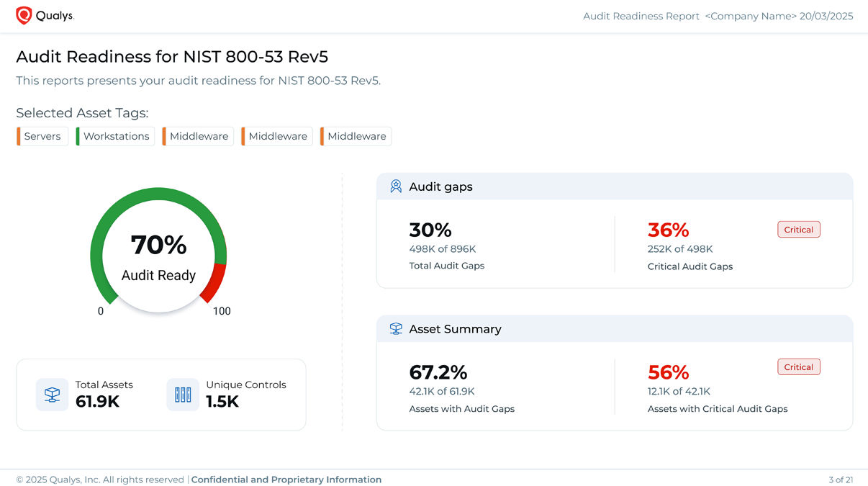Click the "Audit gaps" card title
The width and height of the screenshot is (868, 486).
pos(440,186)
